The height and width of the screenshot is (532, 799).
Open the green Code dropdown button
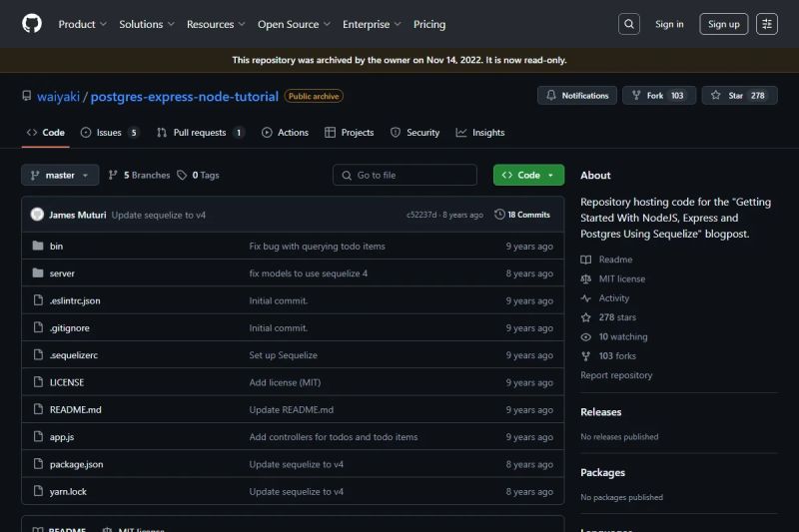click(x=528, y=175)
